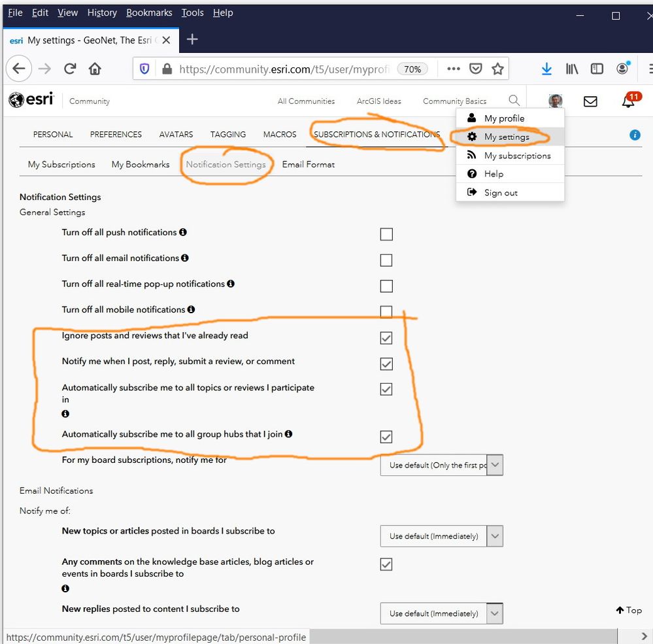Open the Firefox downloads arrow
Viewport: 653px width, 644px height.
point(546,69)
